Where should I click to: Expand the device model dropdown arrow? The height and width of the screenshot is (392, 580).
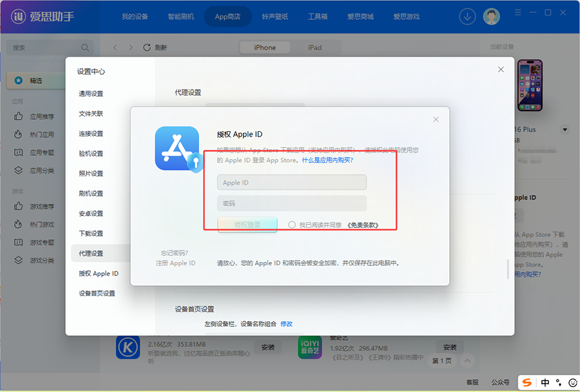565,129
